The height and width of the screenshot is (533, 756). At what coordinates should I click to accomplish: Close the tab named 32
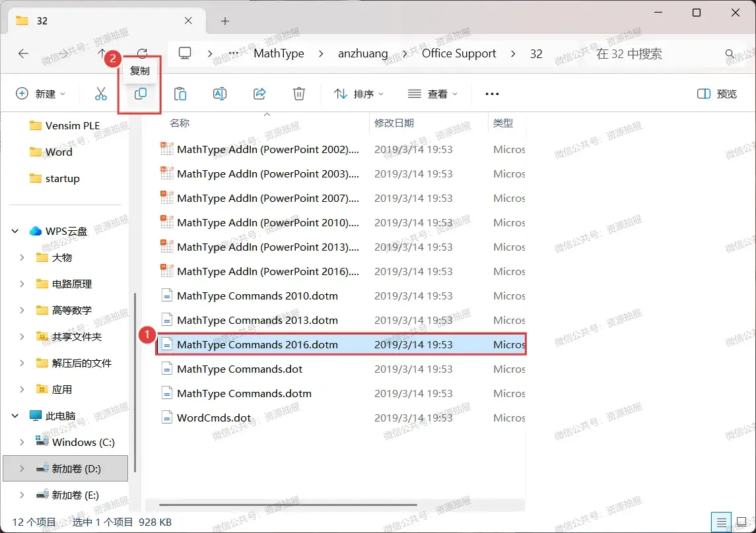[189, 20]
